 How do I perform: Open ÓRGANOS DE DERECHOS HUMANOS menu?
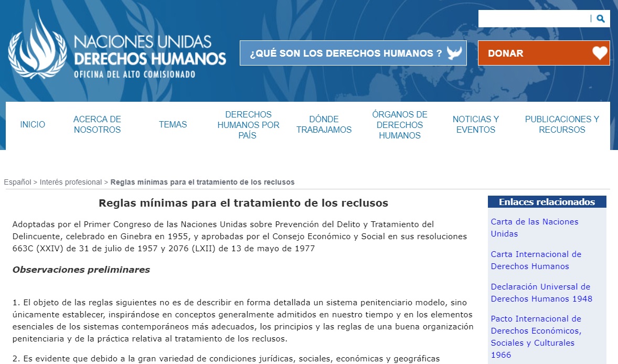pyautogui.click(x=400, y=125)
